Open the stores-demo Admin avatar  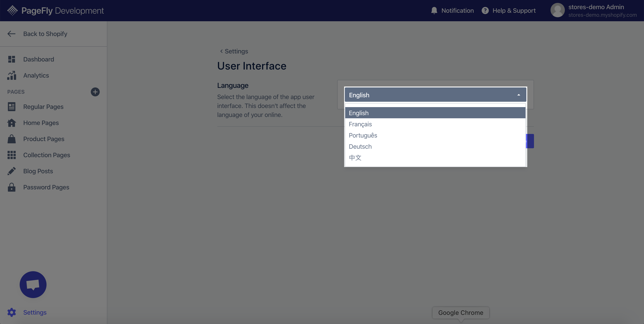[557, 10]
